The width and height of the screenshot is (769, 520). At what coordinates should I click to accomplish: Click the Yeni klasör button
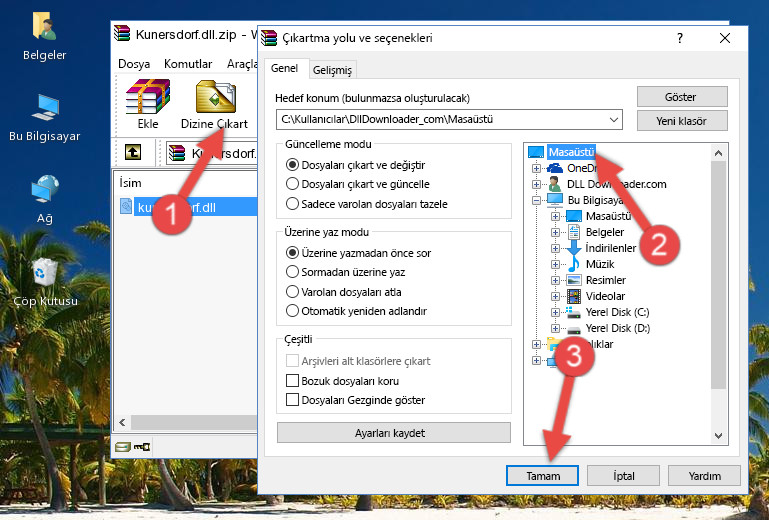click(x=682, y=121)
